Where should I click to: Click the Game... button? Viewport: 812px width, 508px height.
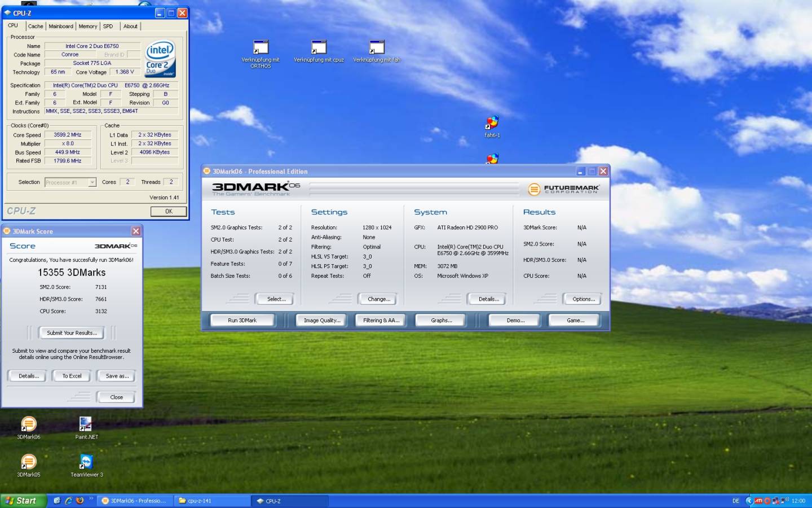tap(575, 320)
